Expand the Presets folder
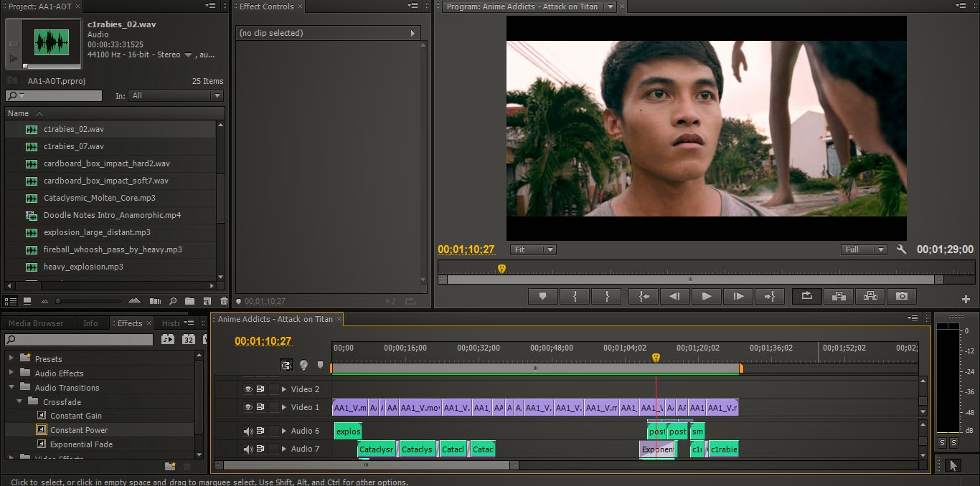Viewport: 980px width, 486px height. click(x=11, y=358)
